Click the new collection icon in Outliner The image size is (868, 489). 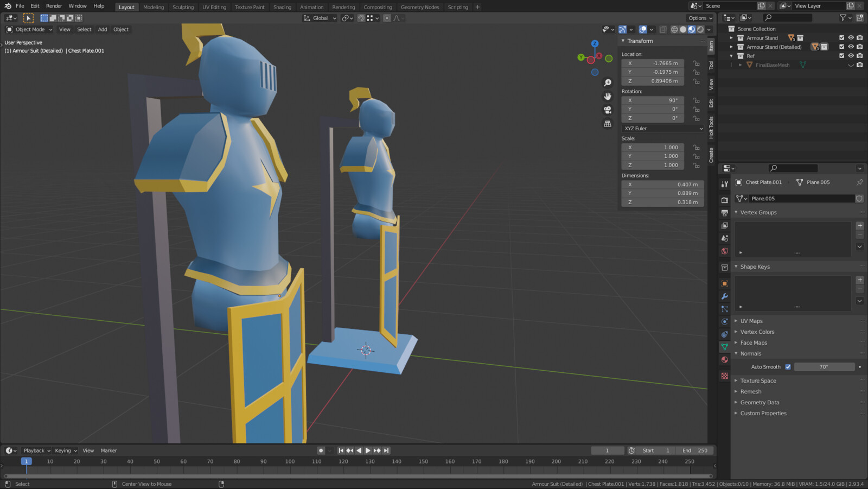tap(860, 18)
